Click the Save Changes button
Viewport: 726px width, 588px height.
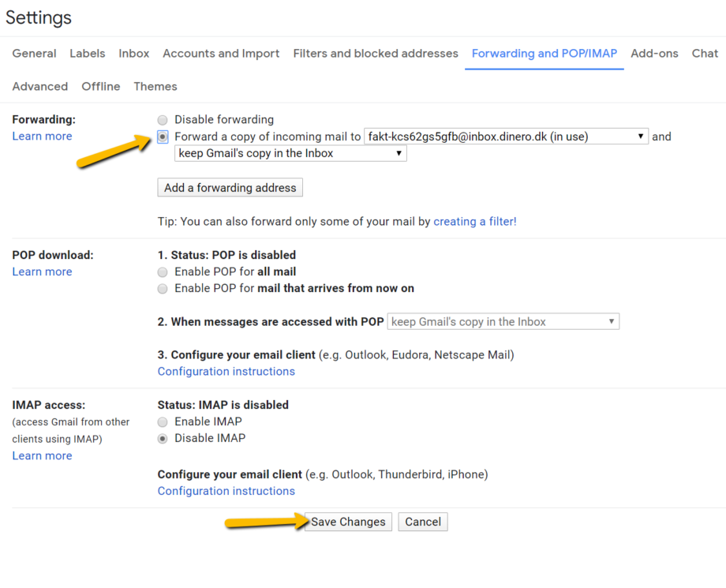point(348,522)
